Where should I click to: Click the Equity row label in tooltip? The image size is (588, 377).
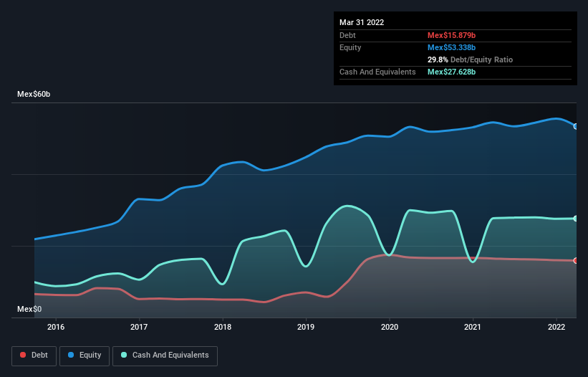tap(350, 47)
